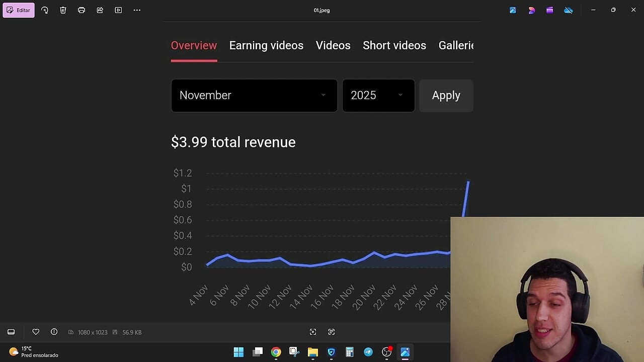
Task: Print the image via the printer icon
Action: click(x=82, y=10)
